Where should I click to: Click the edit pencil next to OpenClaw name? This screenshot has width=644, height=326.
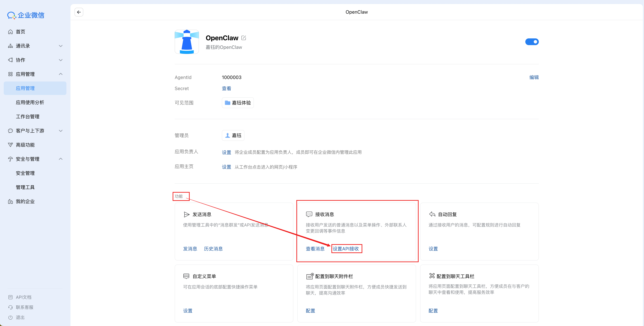(x=243, y=38)
